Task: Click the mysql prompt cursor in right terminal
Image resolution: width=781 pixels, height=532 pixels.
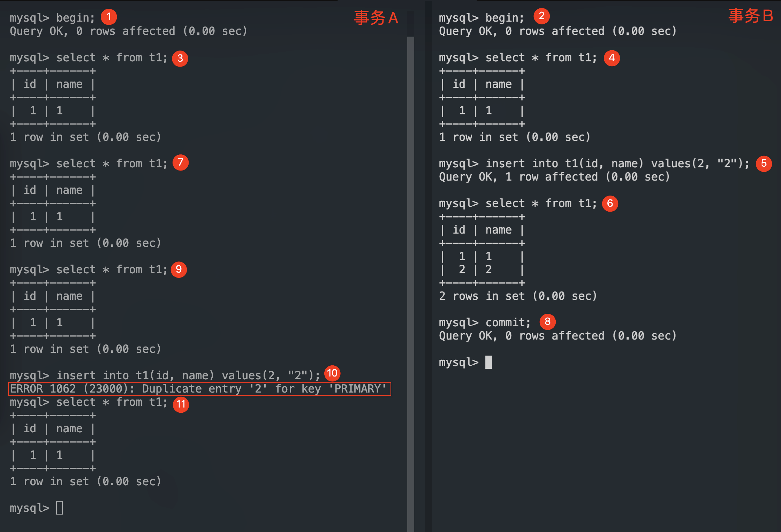Action: (x=488, y=362)
